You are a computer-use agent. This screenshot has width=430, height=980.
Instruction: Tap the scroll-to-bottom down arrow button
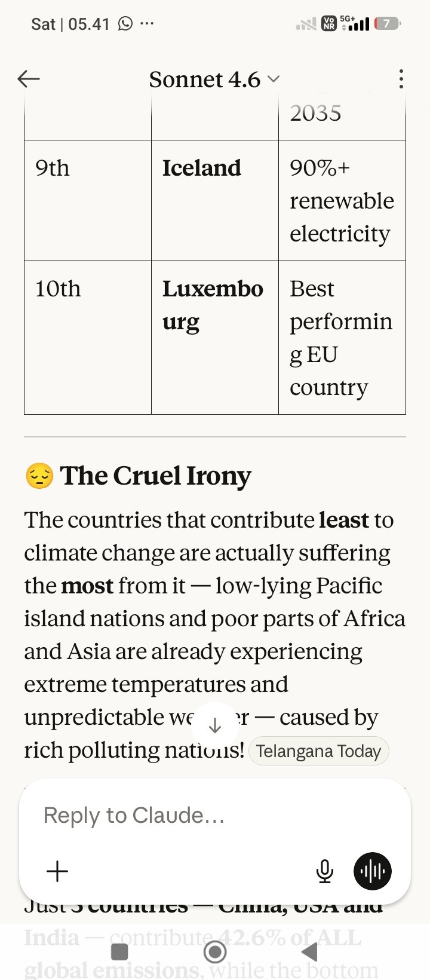pos(215,725)
